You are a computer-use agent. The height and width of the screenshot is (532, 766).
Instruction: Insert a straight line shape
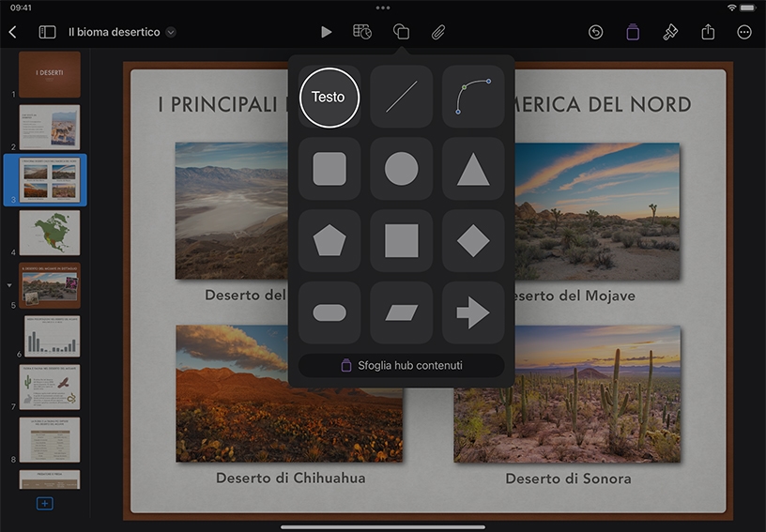tap(402, 97)
